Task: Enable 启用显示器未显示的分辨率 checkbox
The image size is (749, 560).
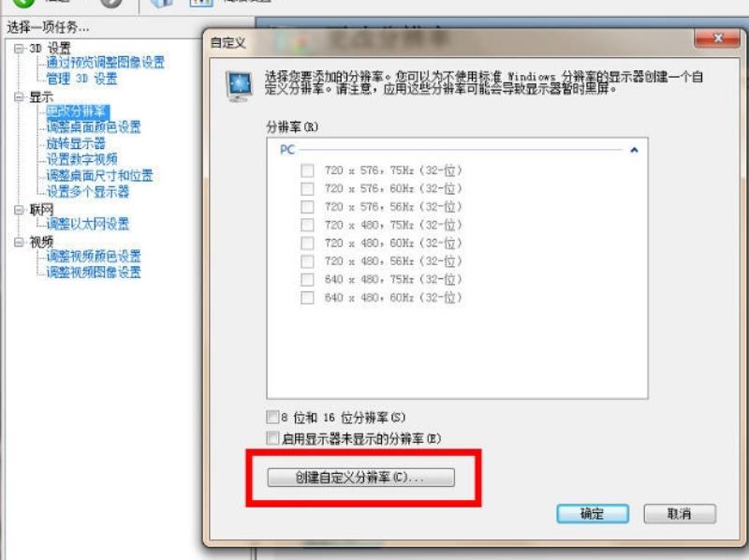Action: click(x=272, y=437)
